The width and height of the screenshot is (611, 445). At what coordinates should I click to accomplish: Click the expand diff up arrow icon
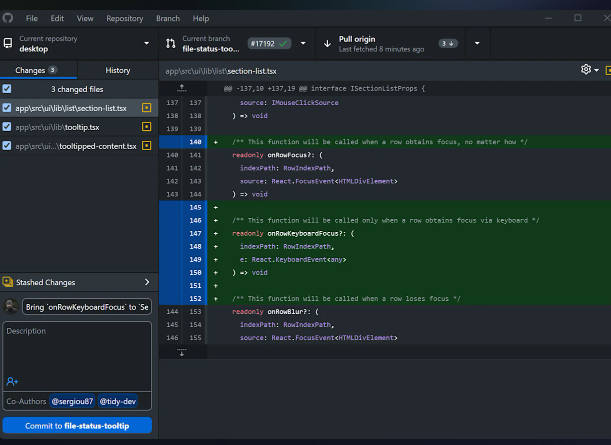click(181, 89)
